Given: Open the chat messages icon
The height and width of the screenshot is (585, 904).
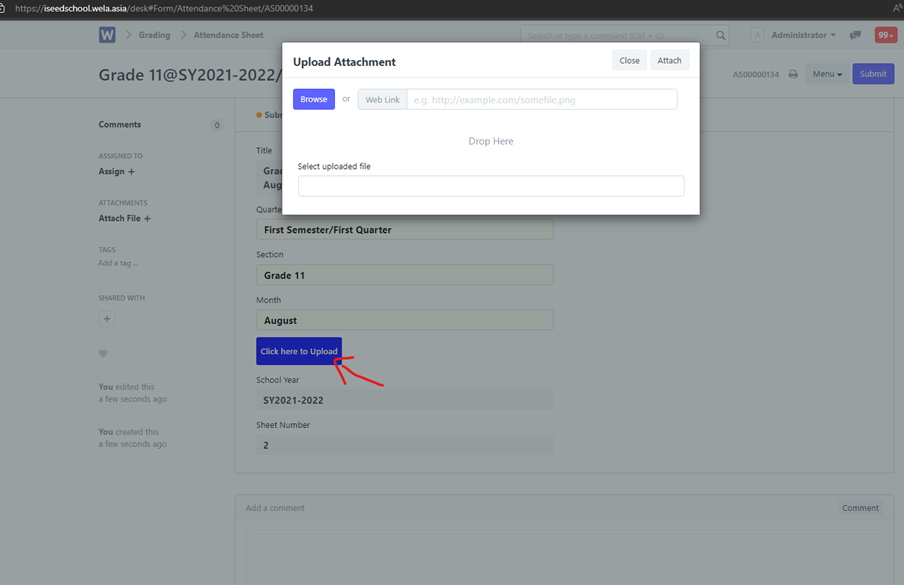Looking at the screenshot, I should 855,35.
